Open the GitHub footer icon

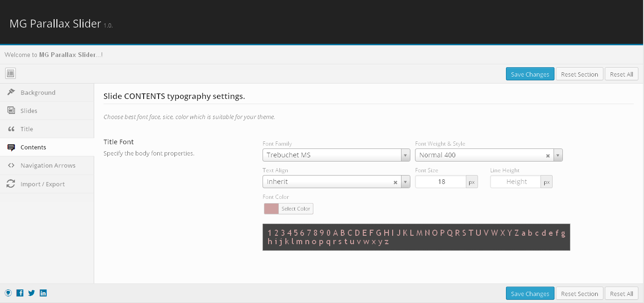coord(8,293)
